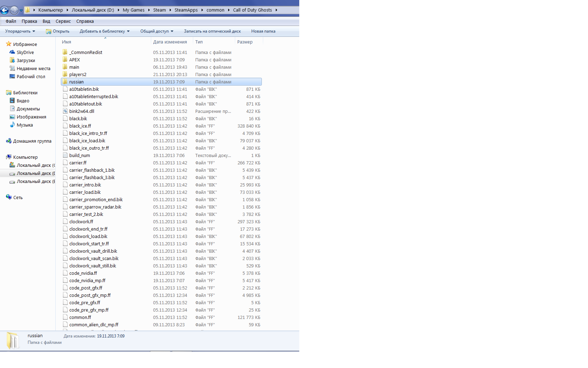Select the russian folder name

[x=76, y=82]
